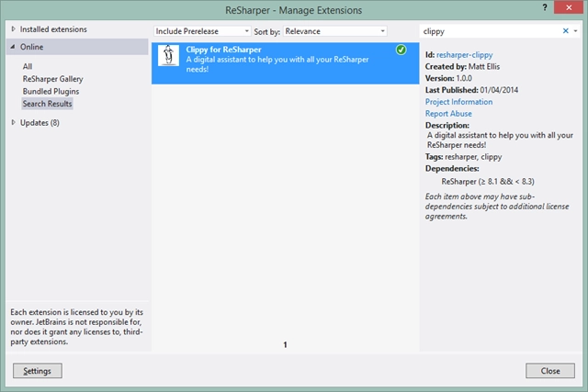Screen dimensions: 588x392
Task: Open the Sort by Relevance dropdown
Action: point(335,31)
